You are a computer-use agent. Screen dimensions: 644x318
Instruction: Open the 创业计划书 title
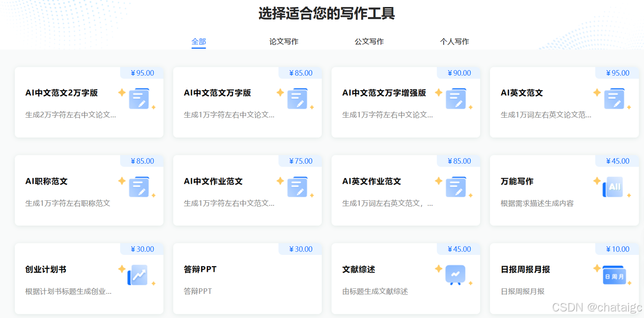click(x=46, y=270)
